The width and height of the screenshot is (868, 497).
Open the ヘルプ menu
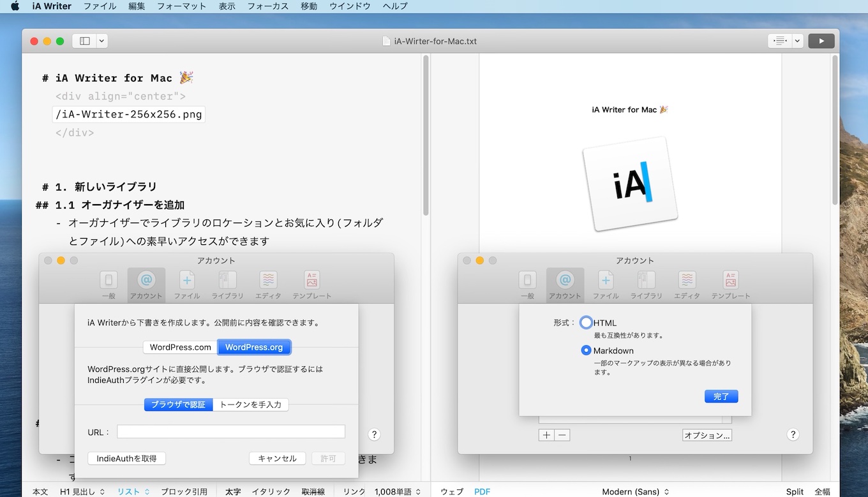(x=394, y=6)
